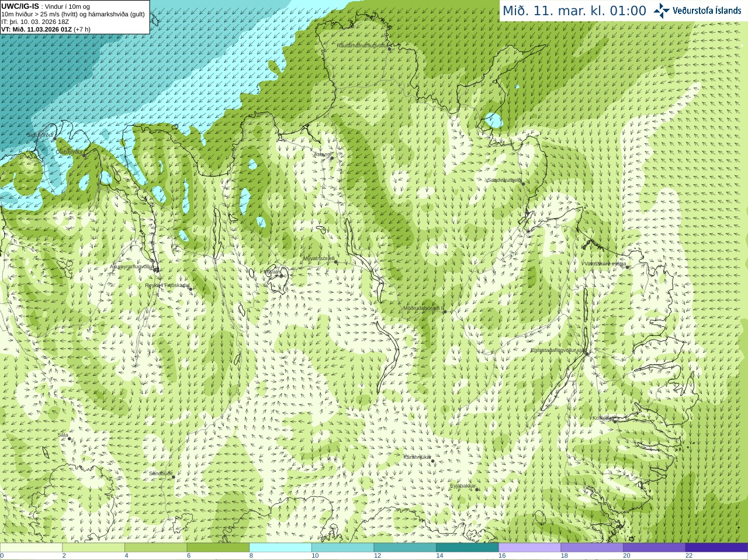The height and width of the screenshot is (560, 748).
Task: Click the Akureyrarflugvöllur station label
Action: click(131, 267)
